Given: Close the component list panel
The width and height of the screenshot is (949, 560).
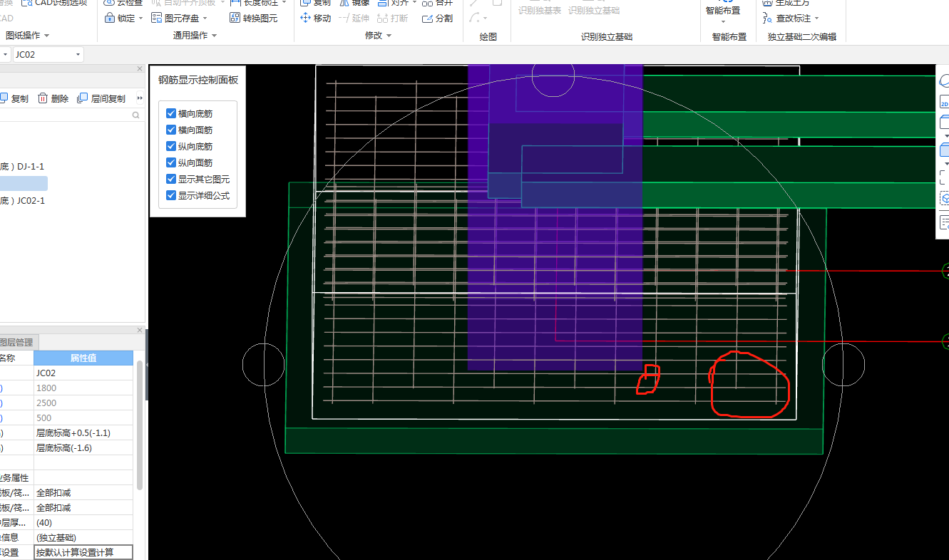Looking at the screenshot, I should [x=140, y=69].
